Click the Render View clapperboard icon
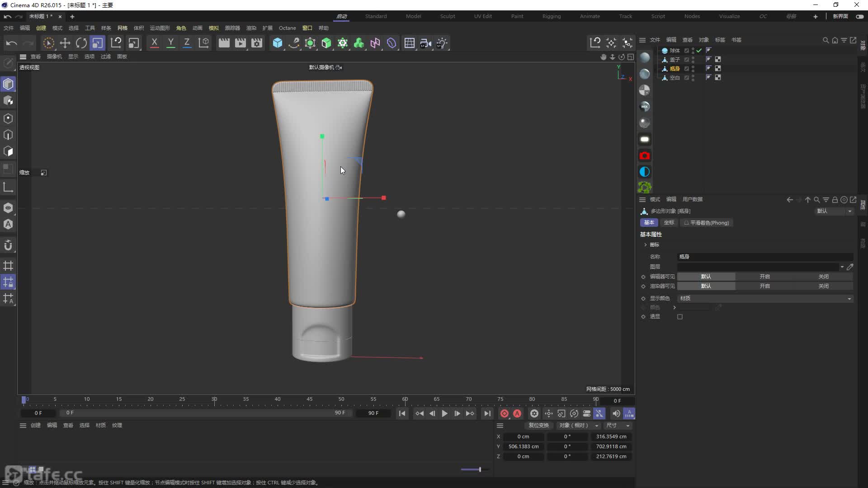 [x=224, y=43]
